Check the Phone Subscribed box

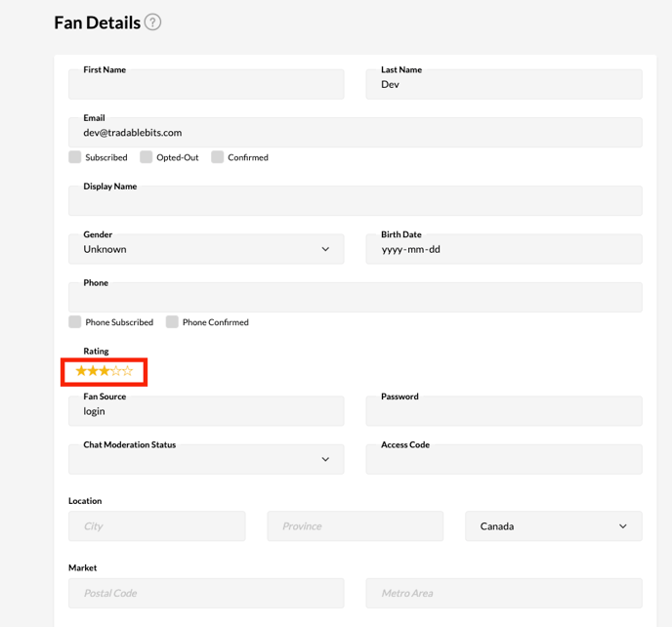[75, 322]
